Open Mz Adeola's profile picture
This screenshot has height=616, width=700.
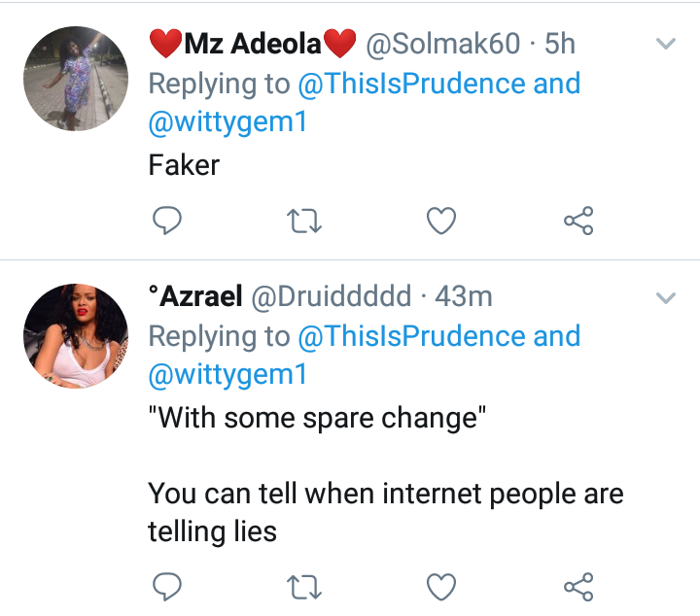coord(76,78)
